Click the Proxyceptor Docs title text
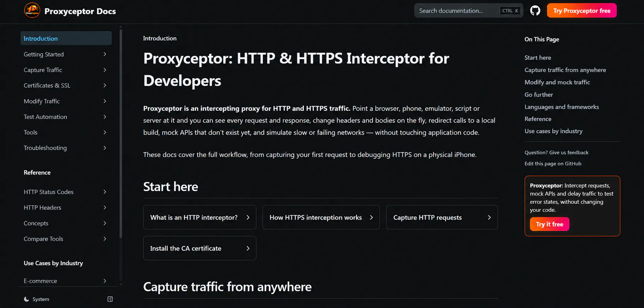 tap(80, 11)
